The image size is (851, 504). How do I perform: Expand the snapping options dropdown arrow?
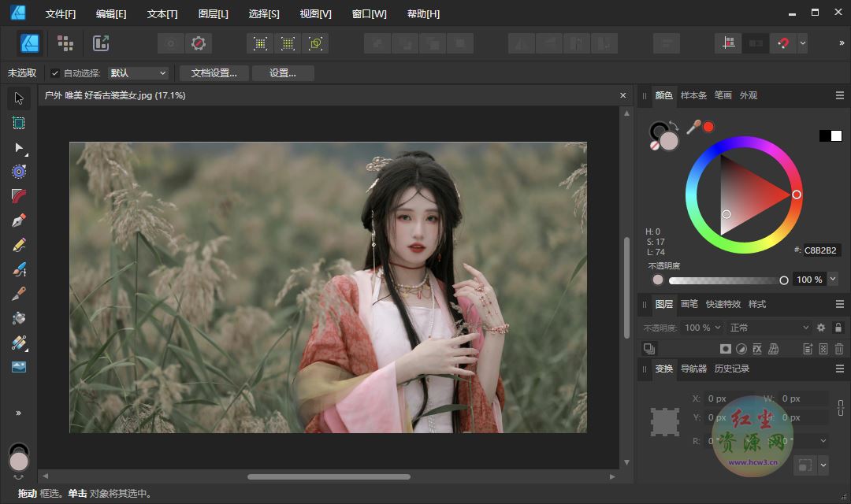tap(803, 43)
